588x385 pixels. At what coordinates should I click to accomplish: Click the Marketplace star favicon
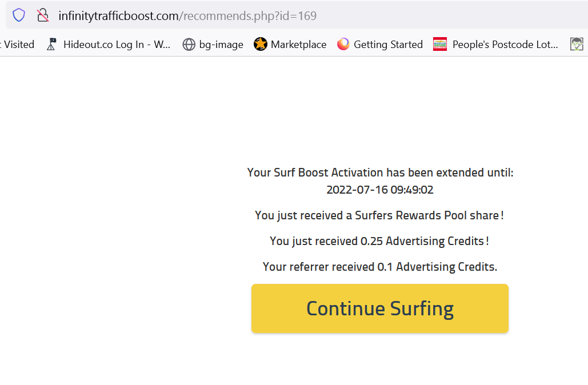[260, 44]
